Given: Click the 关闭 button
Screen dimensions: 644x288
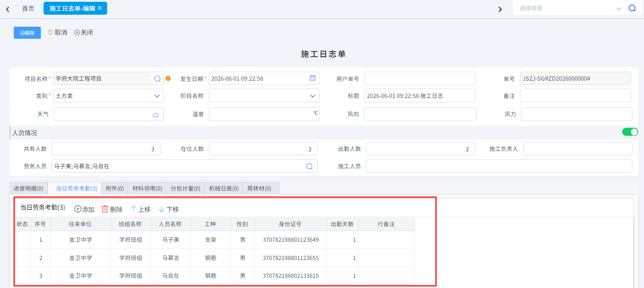Looking at the screenshot, I should coord(84,32).
